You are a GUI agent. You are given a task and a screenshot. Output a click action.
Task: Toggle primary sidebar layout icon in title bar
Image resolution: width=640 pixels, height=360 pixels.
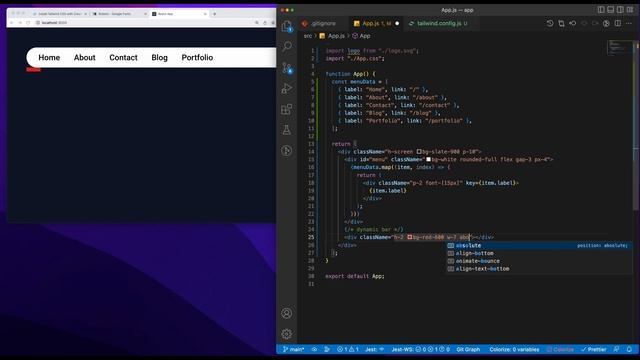coord(601,10)
